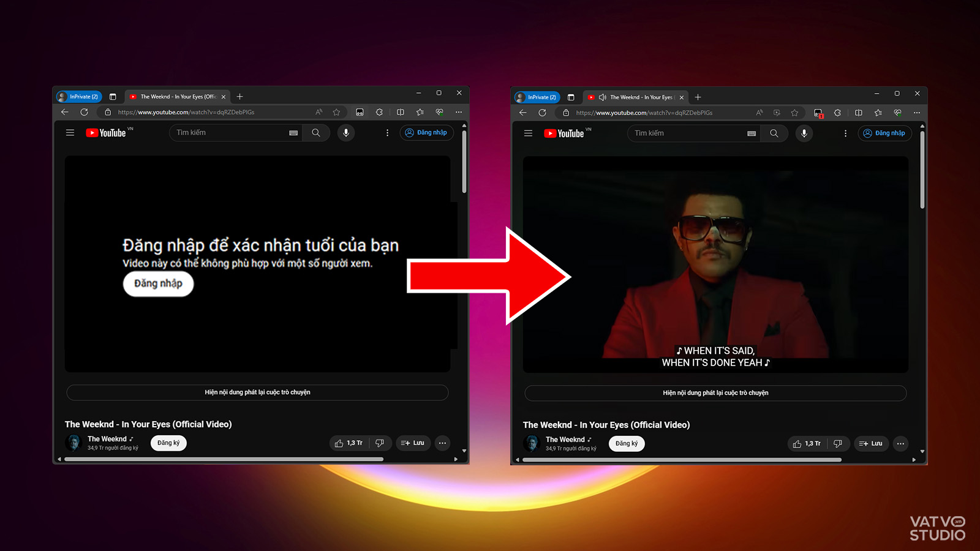This screenshot has width=980, height=551.
Task: Open Edge settings and more, right window
Action: pyautogui.click(x=917, y=113)
